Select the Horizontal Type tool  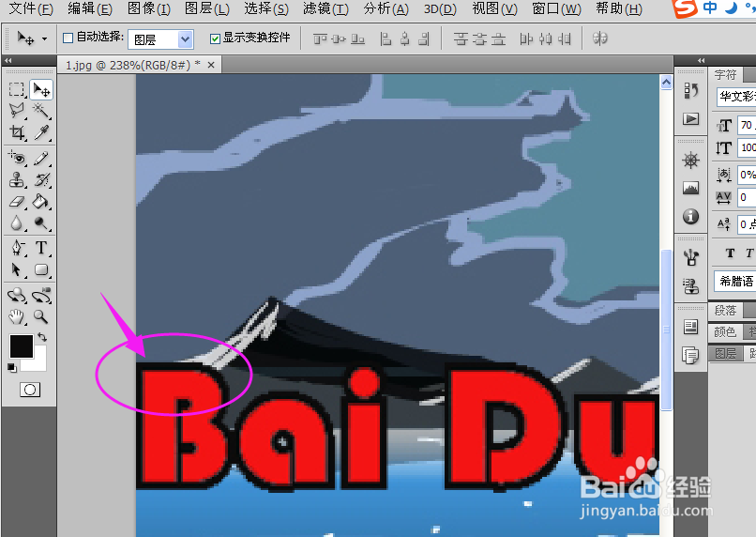point(41,248)
